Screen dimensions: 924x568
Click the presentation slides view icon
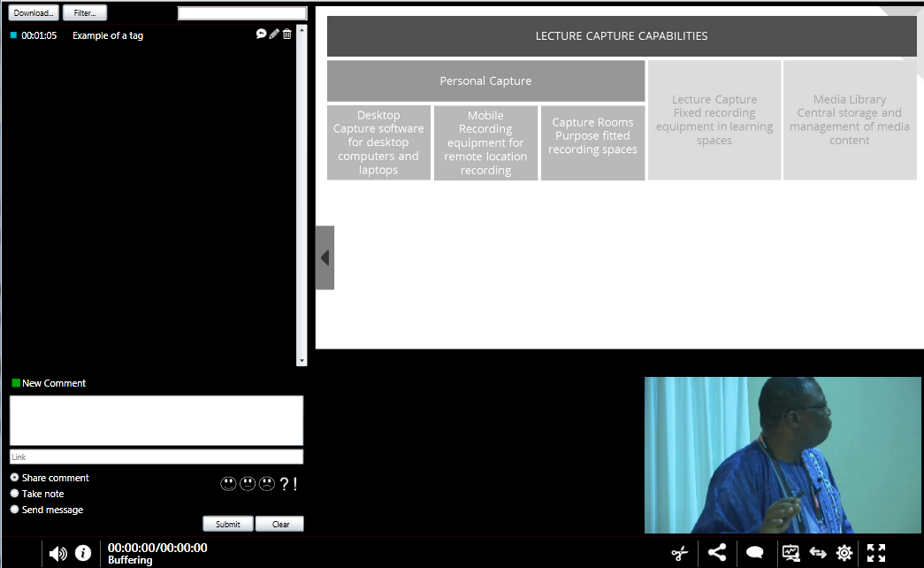(790, 553)
